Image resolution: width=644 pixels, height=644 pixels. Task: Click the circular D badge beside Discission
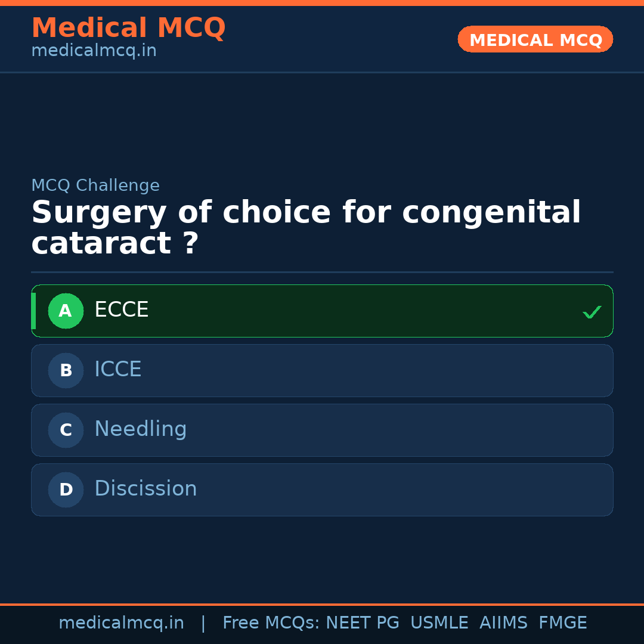tap(66, 490)
